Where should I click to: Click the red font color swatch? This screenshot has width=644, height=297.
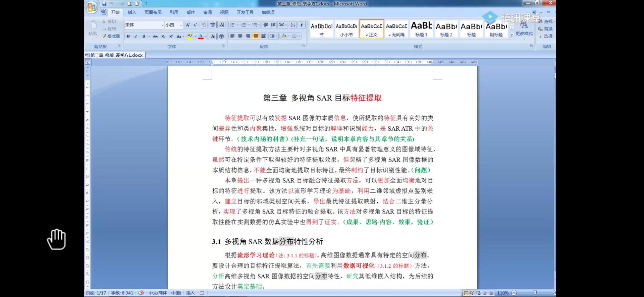[201, 36]
